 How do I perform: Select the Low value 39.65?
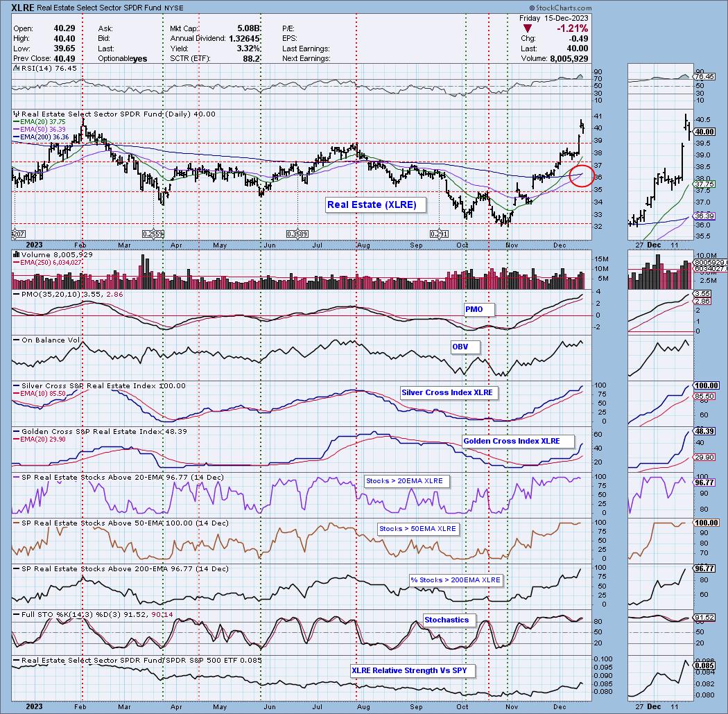64,49
